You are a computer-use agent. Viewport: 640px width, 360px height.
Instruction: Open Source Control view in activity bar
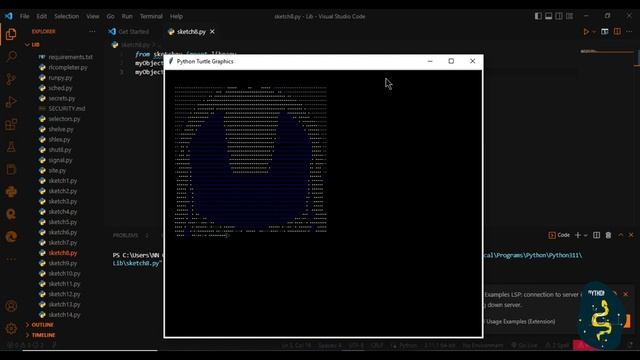click(x=11, y=79)
